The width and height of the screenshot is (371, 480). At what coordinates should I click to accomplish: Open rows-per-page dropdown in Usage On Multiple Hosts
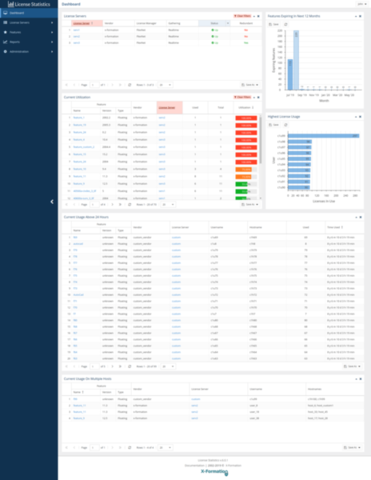coord(165,448)
